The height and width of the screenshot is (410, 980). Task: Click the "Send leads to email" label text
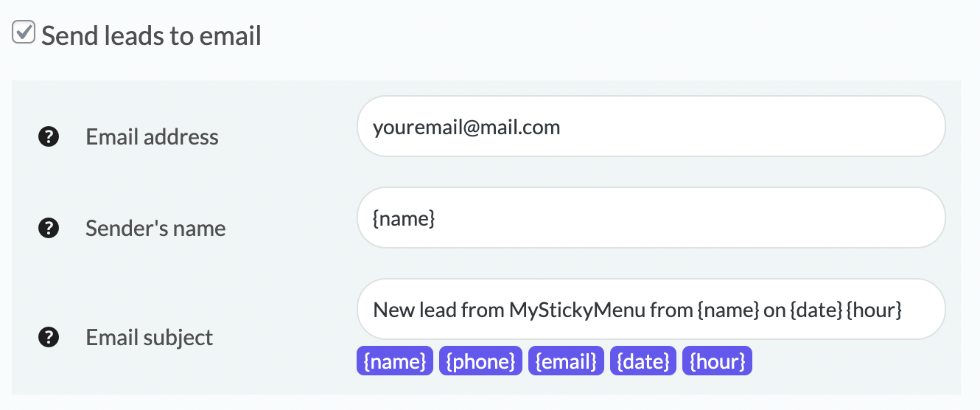151,35
